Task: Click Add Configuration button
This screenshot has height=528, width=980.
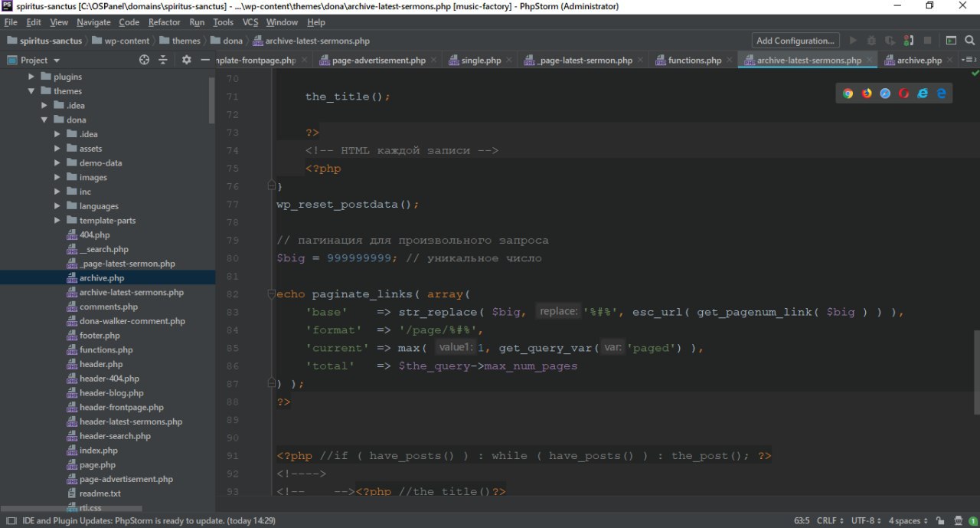Action: coord(795,41)
